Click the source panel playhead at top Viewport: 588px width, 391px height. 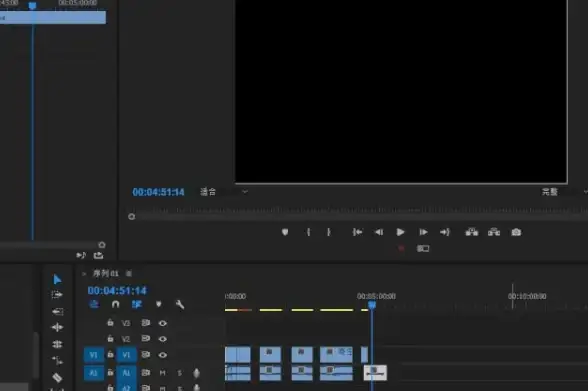click(x=33, y=5)
